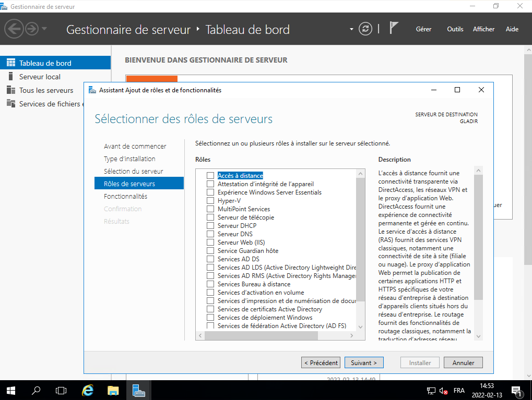Open navigation history dropdown beside forward arrow

point(44,29)
